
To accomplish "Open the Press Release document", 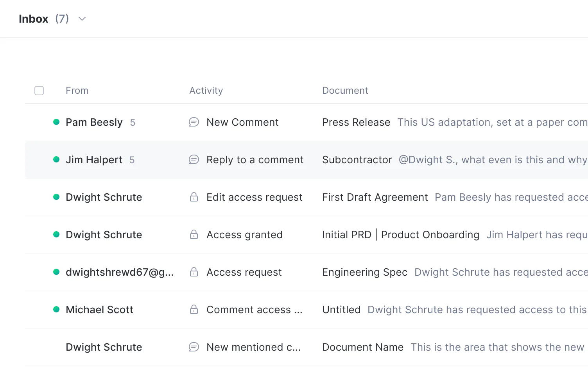I will (356, 122).
